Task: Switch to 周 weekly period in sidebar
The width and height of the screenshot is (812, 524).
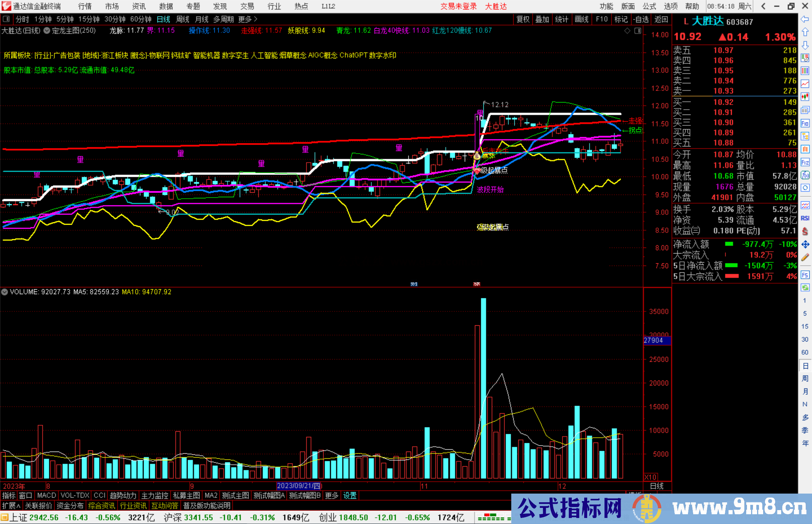Action: (x=805, y=378)
